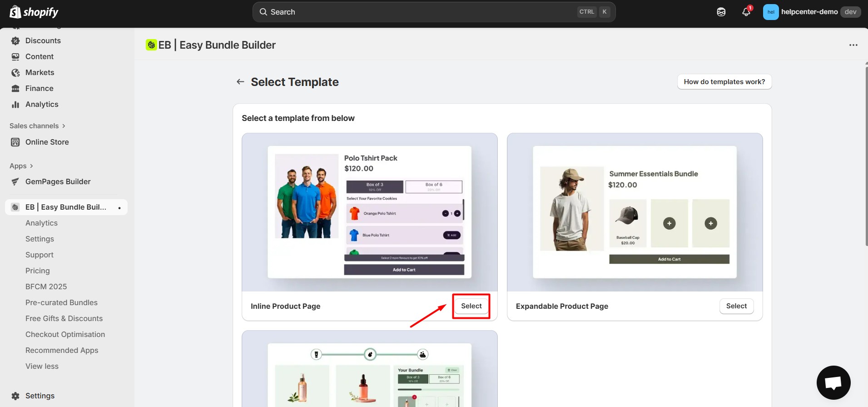Open the chat support bubble
Screen dimensions: 868x407
pyautogui.click(x=833, y=382)
